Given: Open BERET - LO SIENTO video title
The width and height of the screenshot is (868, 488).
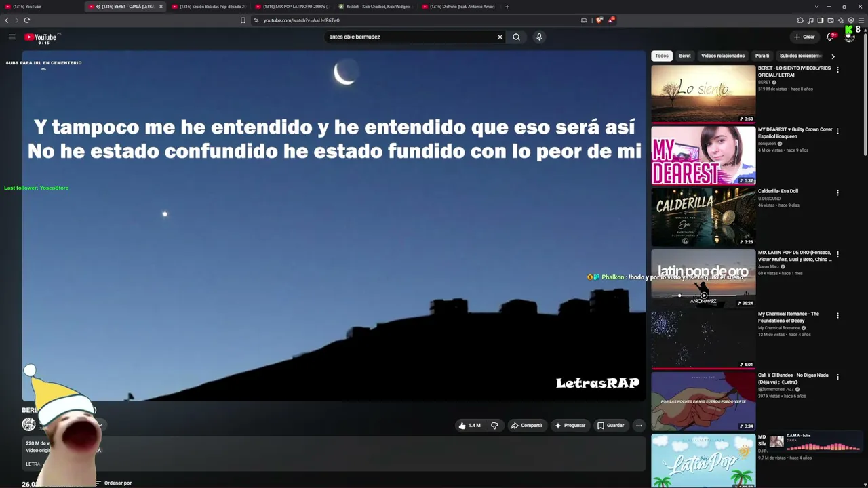Looking at the screenshot, I should 794,72.
